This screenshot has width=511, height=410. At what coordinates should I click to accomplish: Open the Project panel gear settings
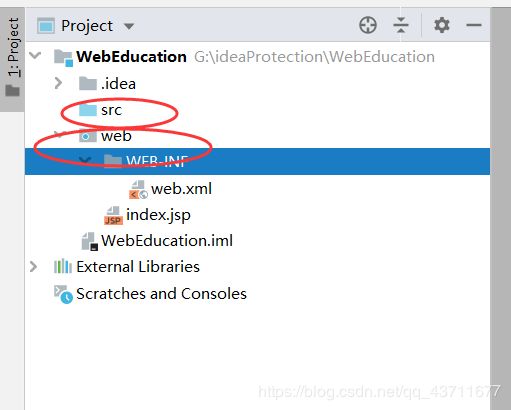point(442,25)
